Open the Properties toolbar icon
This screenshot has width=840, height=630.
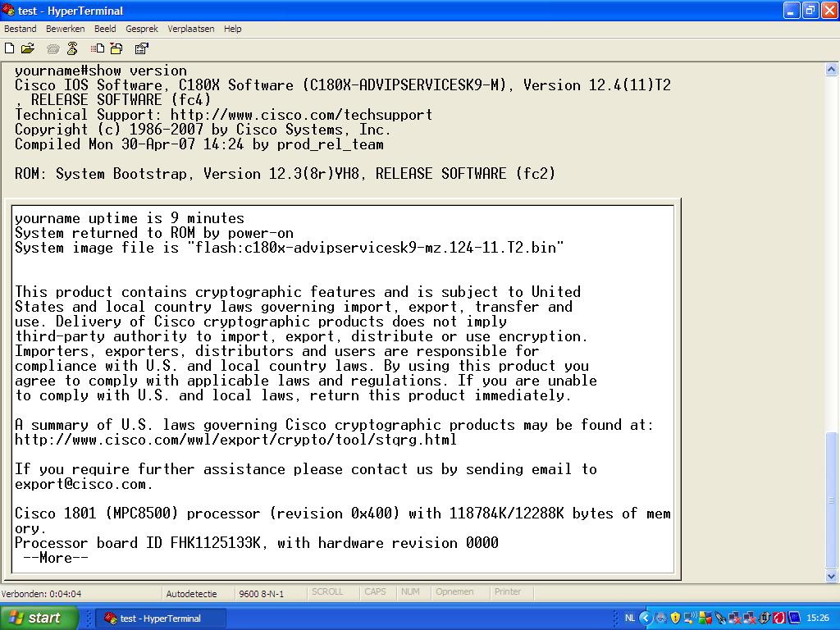pyautogui.click(x=141, y=48)
